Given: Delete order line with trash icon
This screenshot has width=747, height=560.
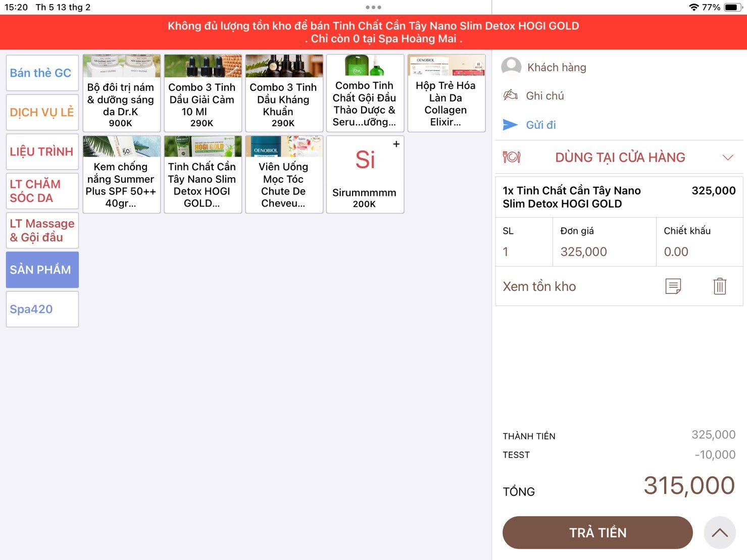Looking at the screenshot, I should pos(719,286).
